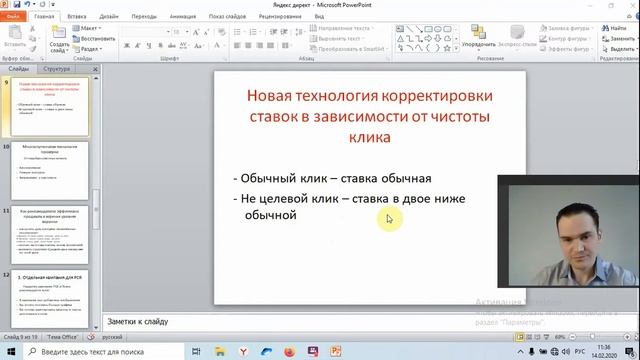Click the spell check icon in status bar
This screenshot has height=360, width=640.
[x=91, y=337]
